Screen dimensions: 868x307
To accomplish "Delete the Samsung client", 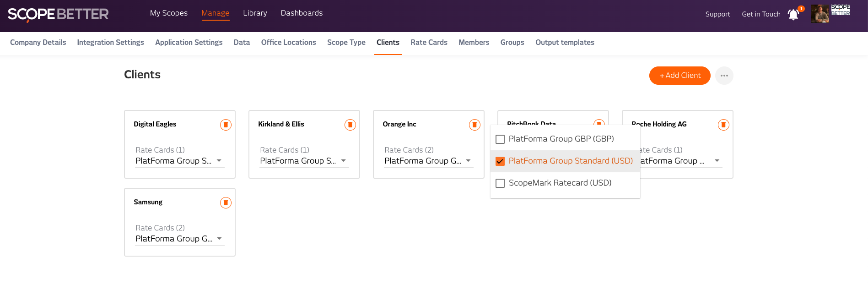I will pos(226,203).
